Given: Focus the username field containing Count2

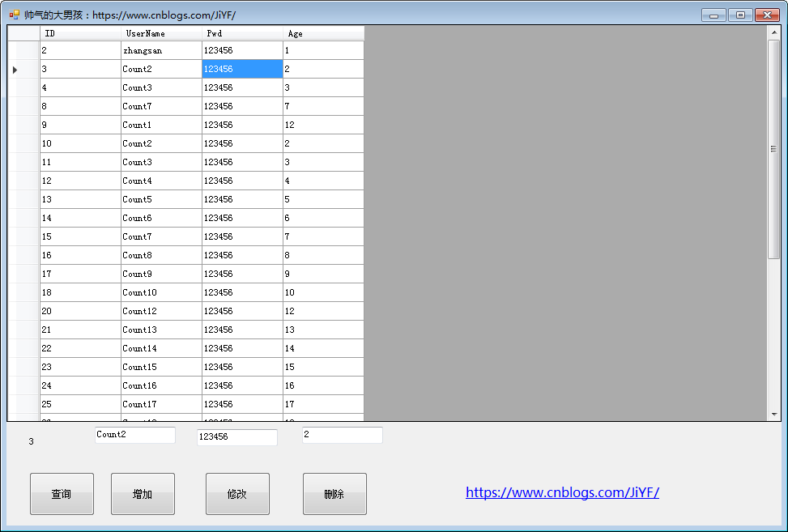Looking at the screenshot, I should point(135,435).
